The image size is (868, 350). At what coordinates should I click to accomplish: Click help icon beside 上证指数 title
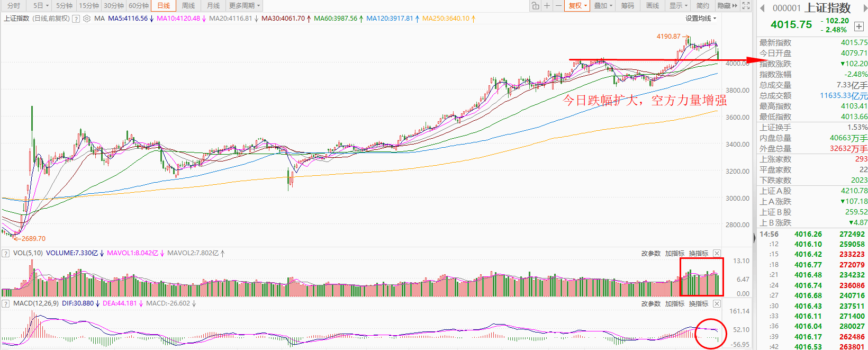76,19
